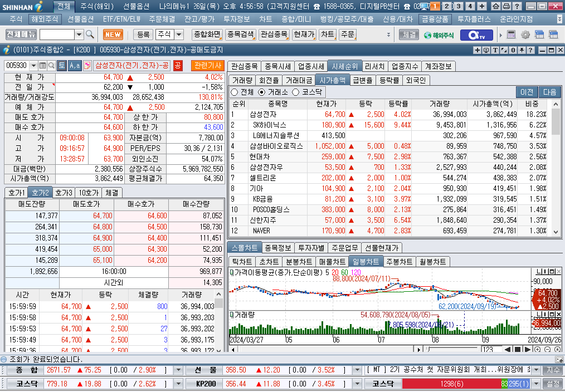Switch to 관심종목 tab
This screenshot has height=392, width=565.
click(244, 66)
